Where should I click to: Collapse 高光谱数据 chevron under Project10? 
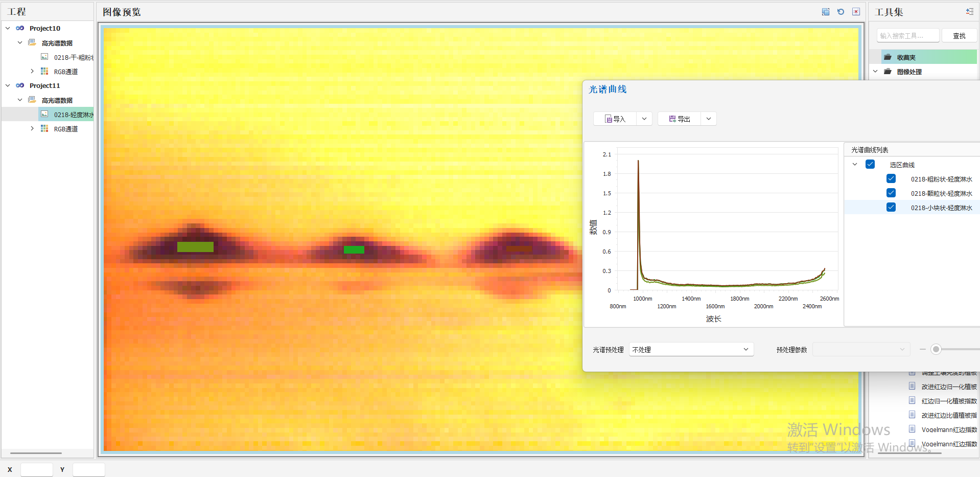[x=20, y=42]
